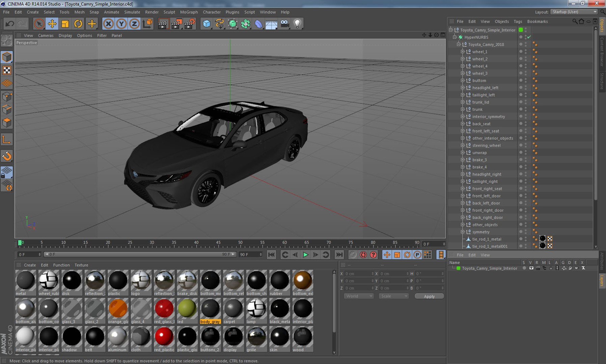The height and width of the screenshot is (364, 606).
Task: Open the MoGraph menu
Action: point(189,12)
